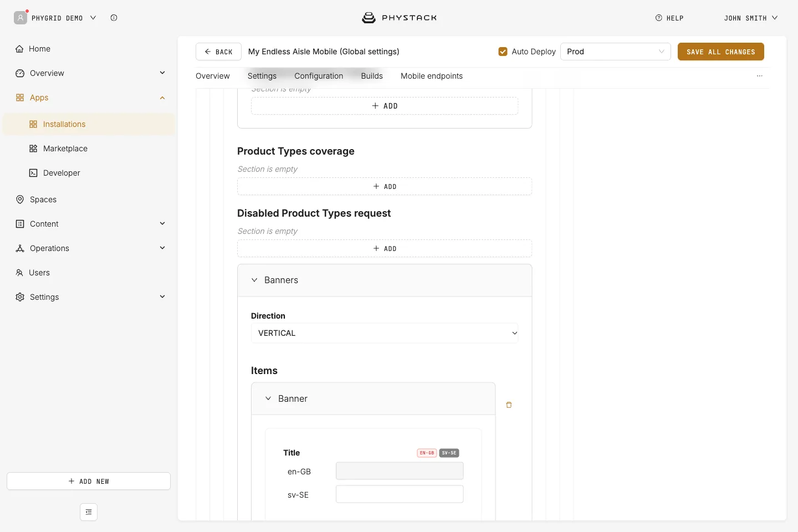Switch Title language to SV-SE tag

point(449,453)
